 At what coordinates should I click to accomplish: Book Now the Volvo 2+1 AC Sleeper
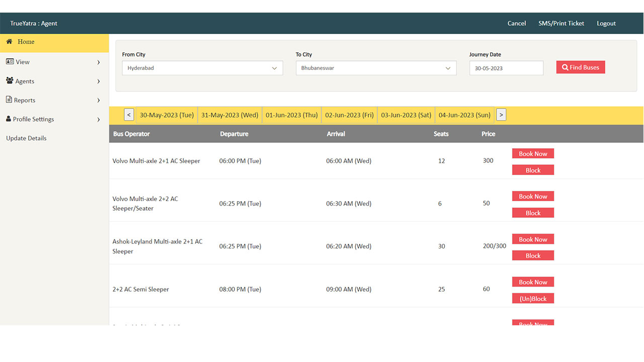(533, 154)
